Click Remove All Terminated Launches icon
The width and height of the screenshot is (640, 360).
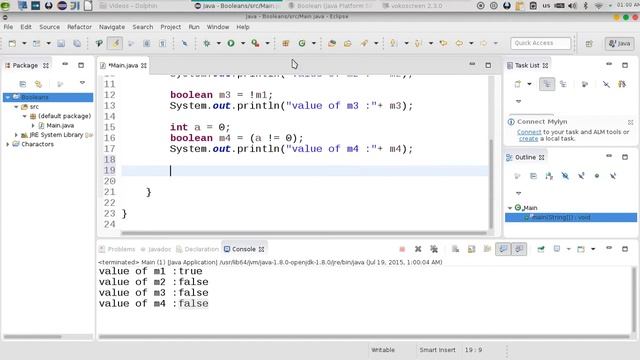434,249
